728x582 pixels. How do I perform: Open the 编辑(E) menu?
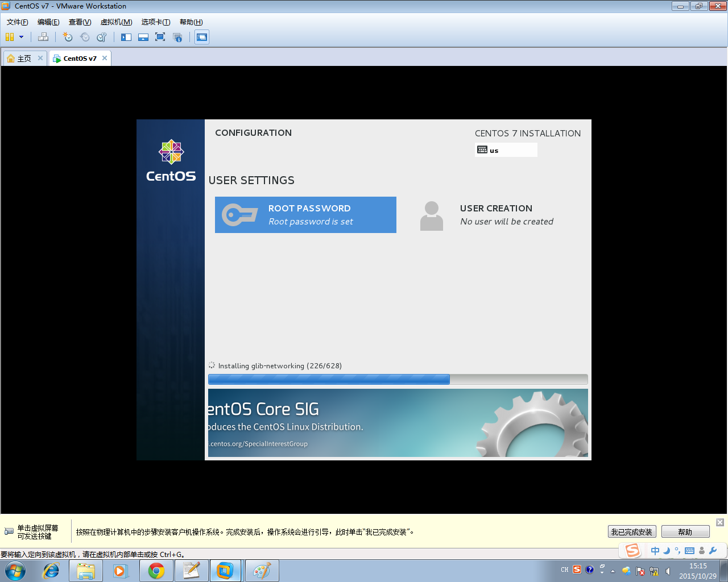point(48,22)
